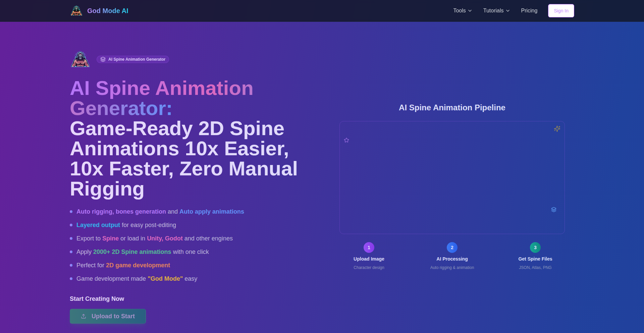The width and height of the screenshot is (644, 333).
Task: Select the step 3 Get Spine Files circle
Action: pyautogui.click(x=535, y=247)
